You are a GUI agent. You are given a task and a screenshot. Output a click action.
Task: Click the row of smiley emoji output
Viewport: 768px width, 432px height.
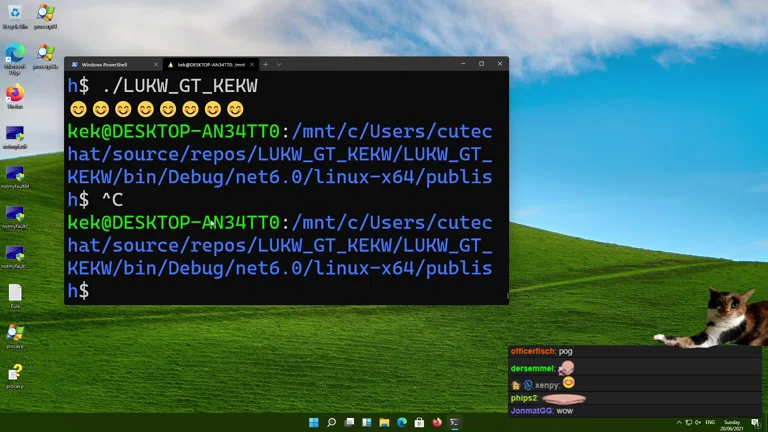[x=157, y=109]
